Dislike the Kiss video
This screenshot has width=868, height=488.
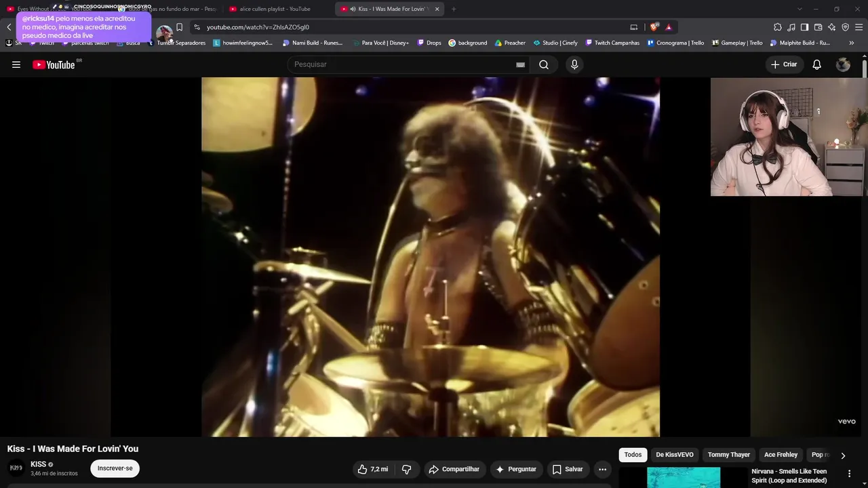[407, 469]
